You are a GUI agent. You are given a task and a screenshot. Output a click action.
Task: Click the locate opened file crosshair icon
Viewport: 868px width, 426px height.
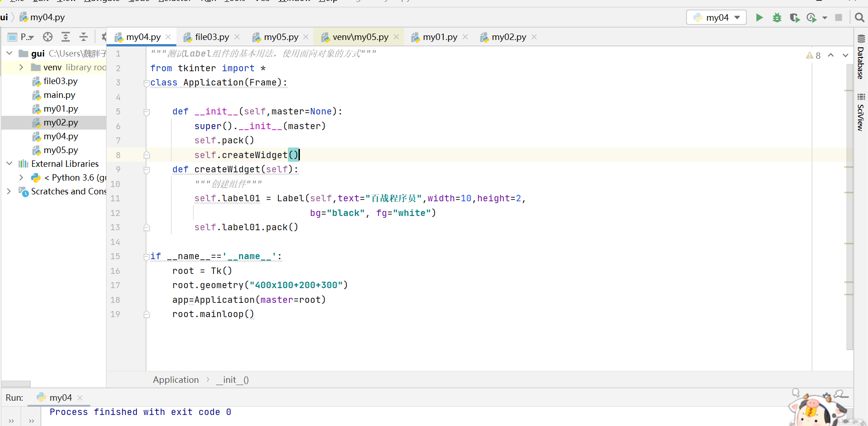(x=48, y=37)
